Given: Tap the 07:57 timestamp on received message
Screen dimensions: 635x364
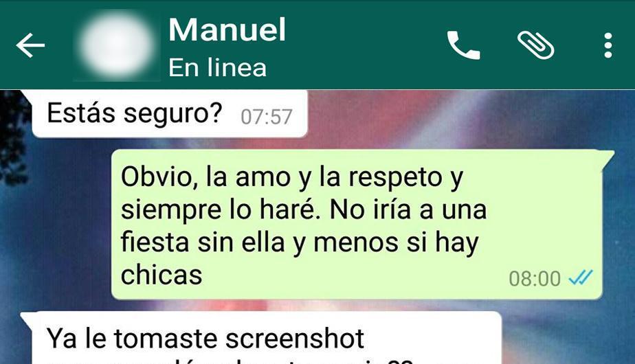Looking at the screenshot, I should [x=266, y=117].
